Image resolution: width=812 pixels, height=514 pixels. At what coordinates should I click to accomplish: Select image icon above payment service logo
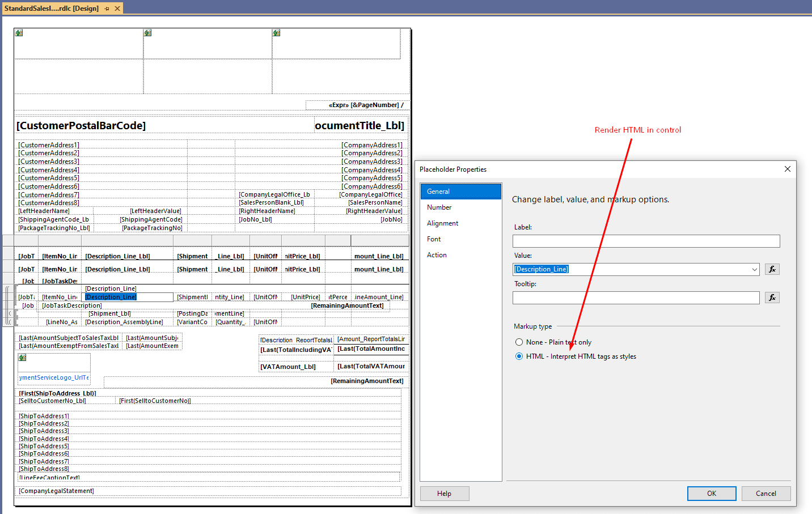[x=22, y=358]
